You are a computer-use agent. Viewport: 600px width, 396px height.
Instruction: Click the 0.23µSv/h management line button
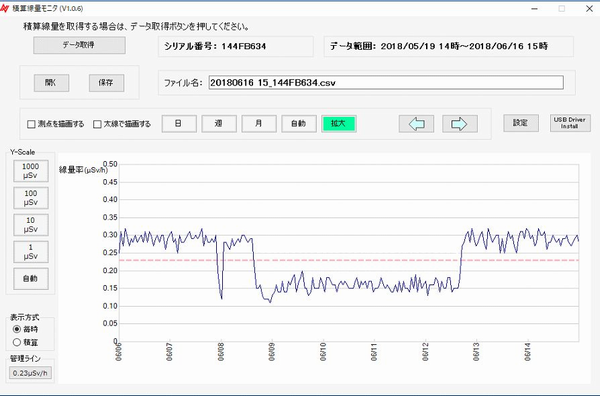[30, 373]
